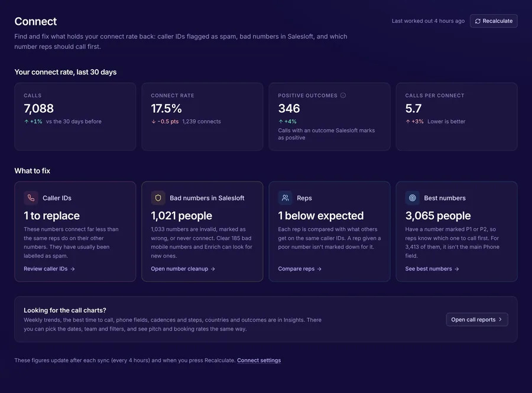Click 'Last worked out 4 hours ago' text
Image resolution: width=532 pixels, height=393 pixels.
428,21
